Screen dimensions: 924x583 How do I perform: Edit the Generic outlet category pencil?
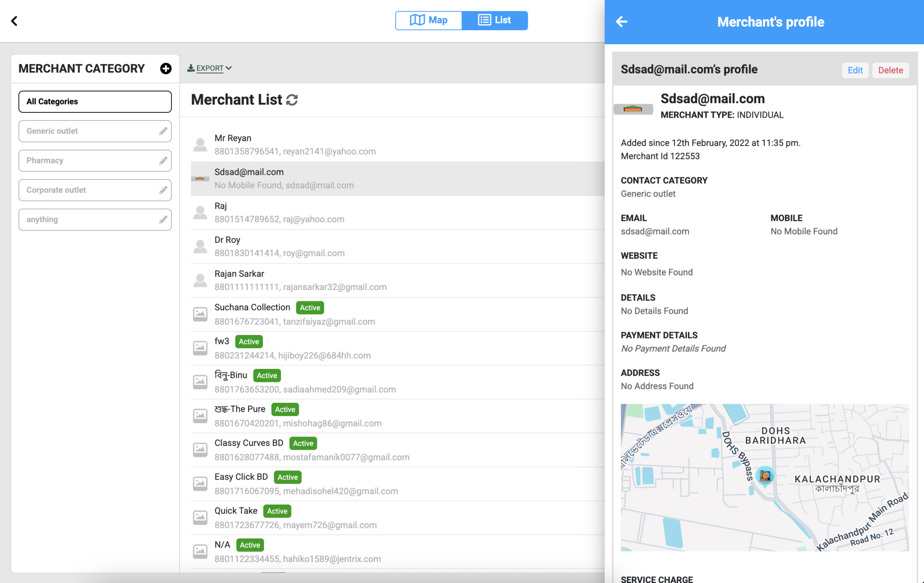point(163,131)
